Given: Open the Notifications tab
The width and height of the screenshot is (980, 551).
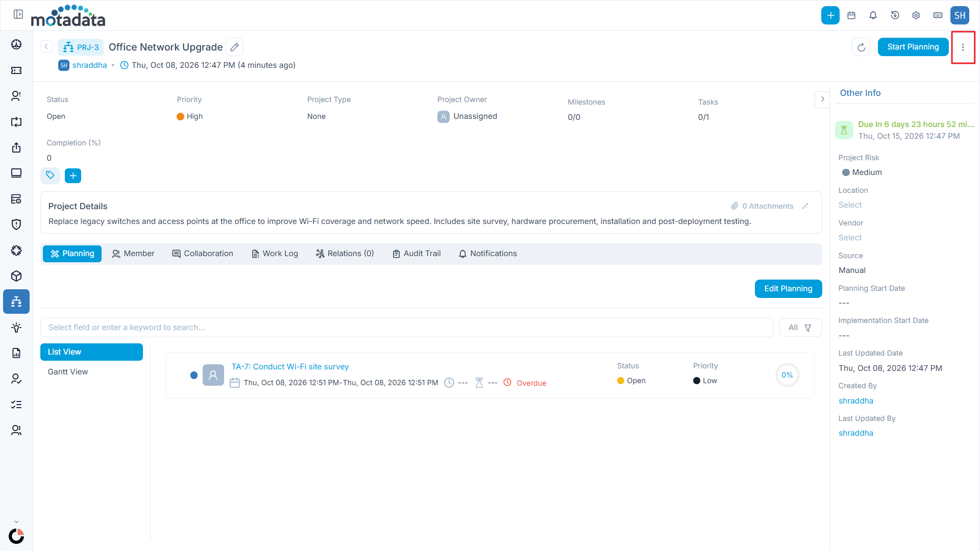Looking at the screenshot, I should click(x=487, y=254).
